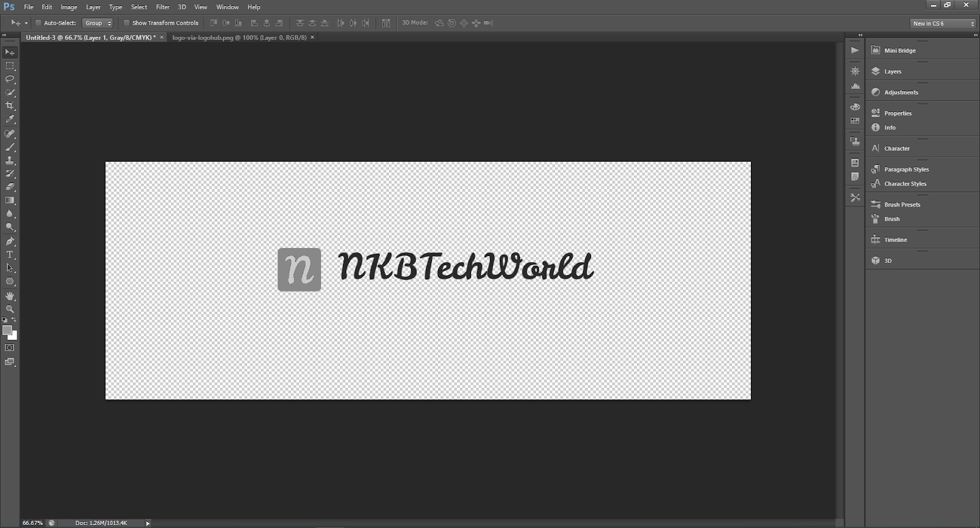Select the Horizontal Type tool
Screen dimensions: 980x528
pos(10,255)
